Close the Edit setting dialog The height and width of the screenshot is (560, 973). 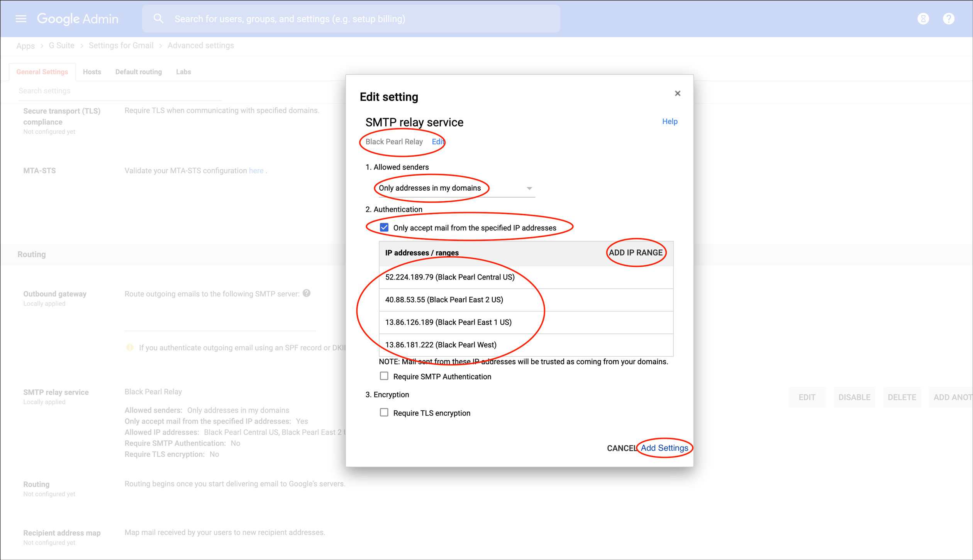677,93
